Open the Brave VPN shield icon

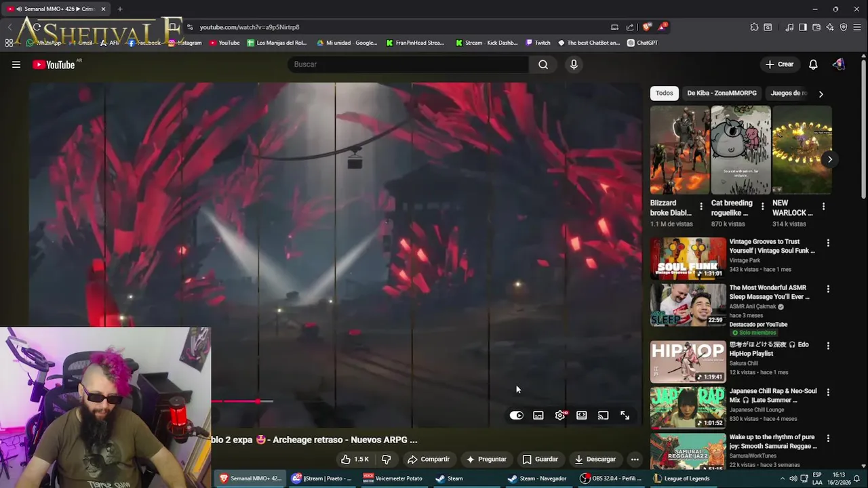coord(844,27)
